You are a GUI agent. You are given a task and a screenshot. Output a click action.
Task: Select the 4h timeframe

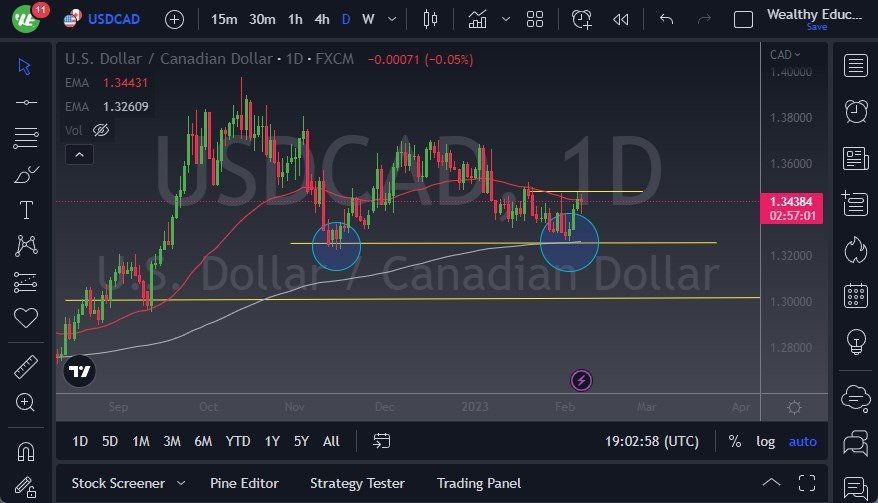(x=322, y=20)
